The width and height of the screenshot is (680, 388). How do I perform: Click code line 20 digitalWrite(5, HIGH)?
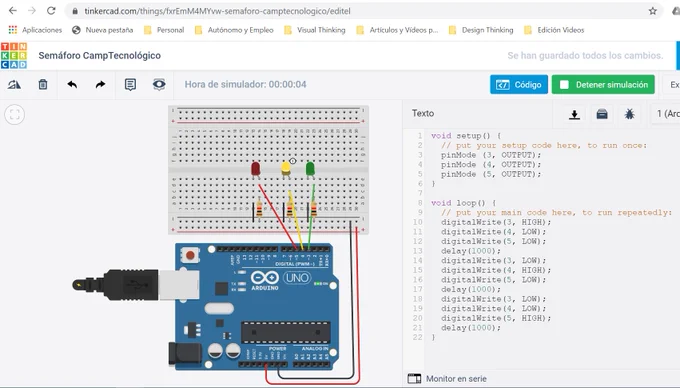coord(496,318)
